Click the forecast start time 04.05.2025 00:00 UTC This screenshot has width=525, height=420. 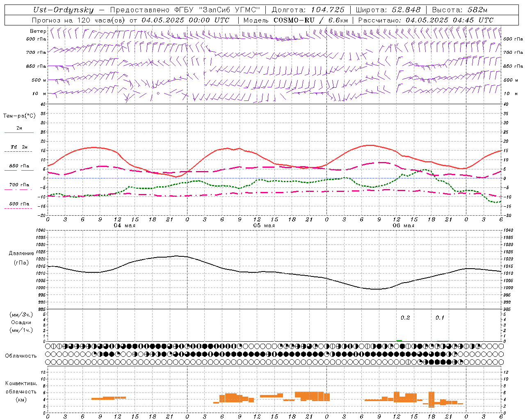click(185, 20)
